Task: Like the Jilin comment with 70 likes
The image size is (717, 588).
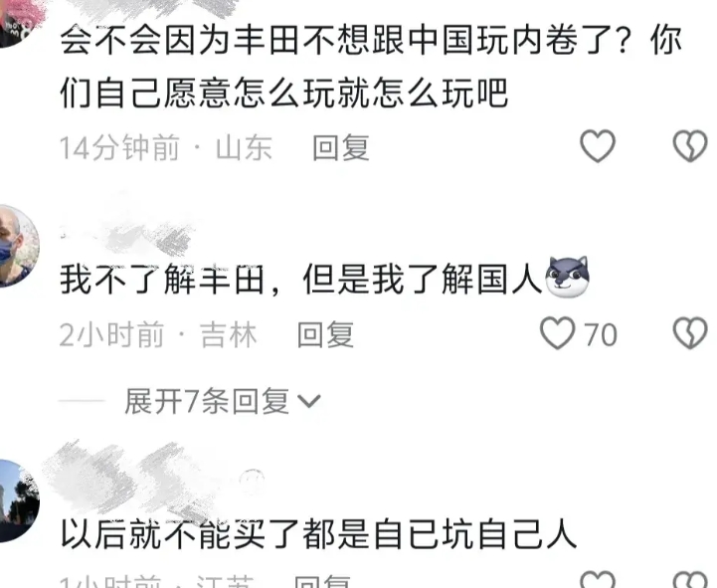Action: [x=558, y=333]
